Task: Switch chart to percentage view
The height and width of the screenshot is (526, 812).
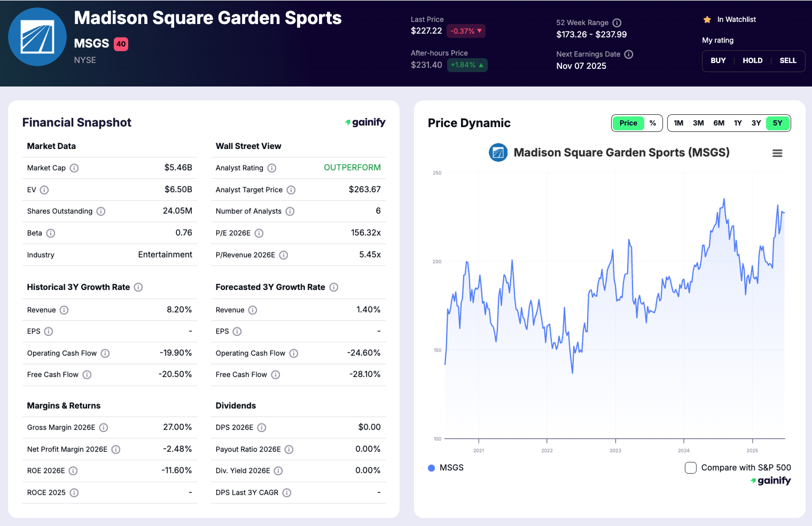Action: click(652, 123)
